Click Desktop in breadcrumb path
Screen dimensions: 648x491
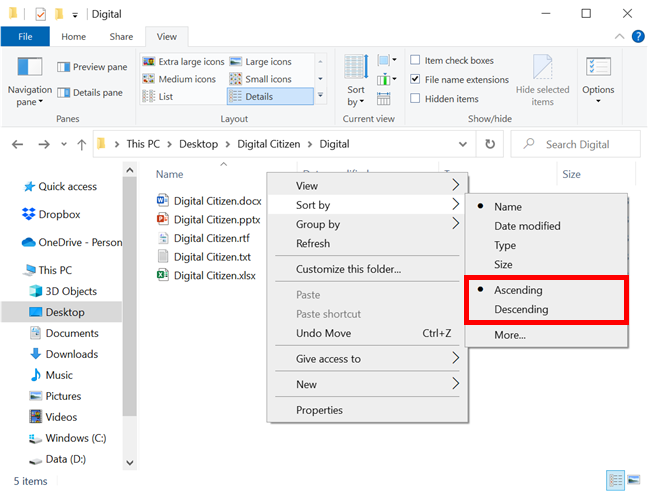198,144
